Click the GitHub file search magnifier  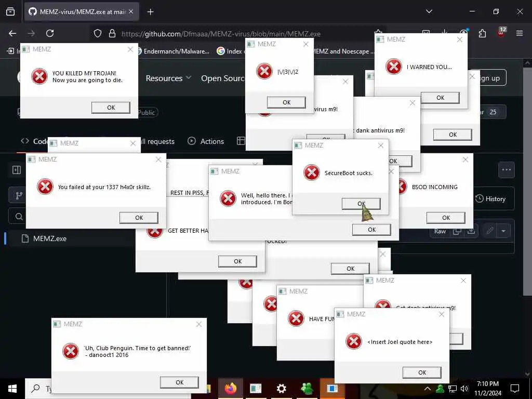point(19,217)
